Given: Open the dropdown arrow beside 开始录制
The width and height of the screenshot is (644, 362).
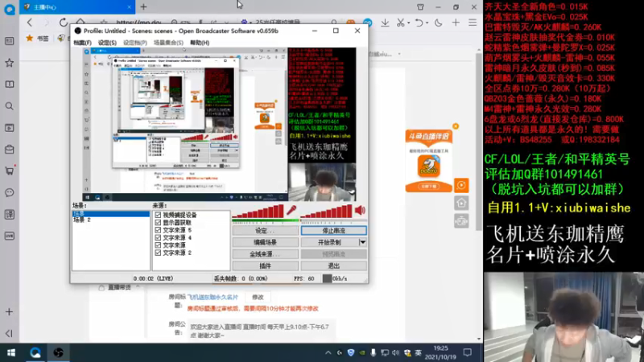Looking at the screenshot, I should [363, 242].
